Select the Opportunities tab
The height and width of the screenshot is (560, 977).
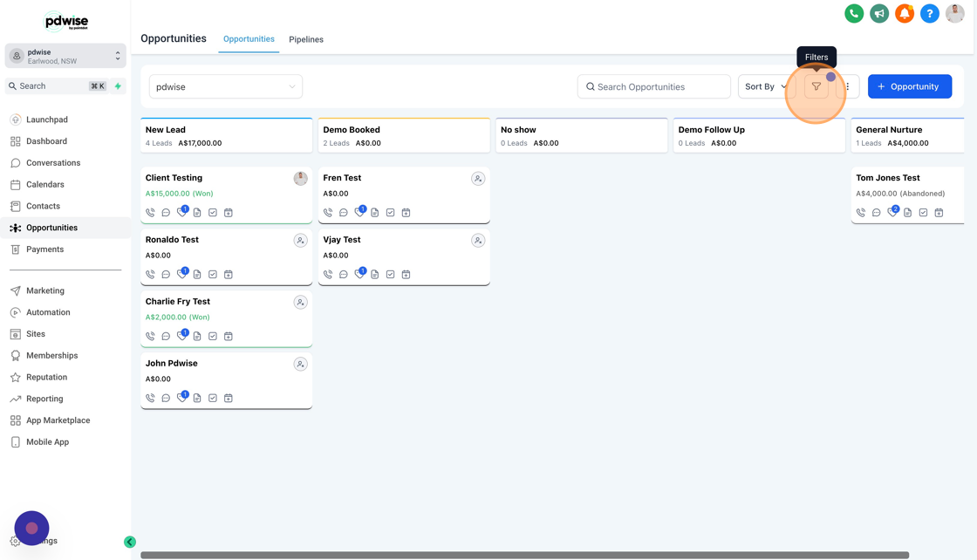click(x=249, y=38)
